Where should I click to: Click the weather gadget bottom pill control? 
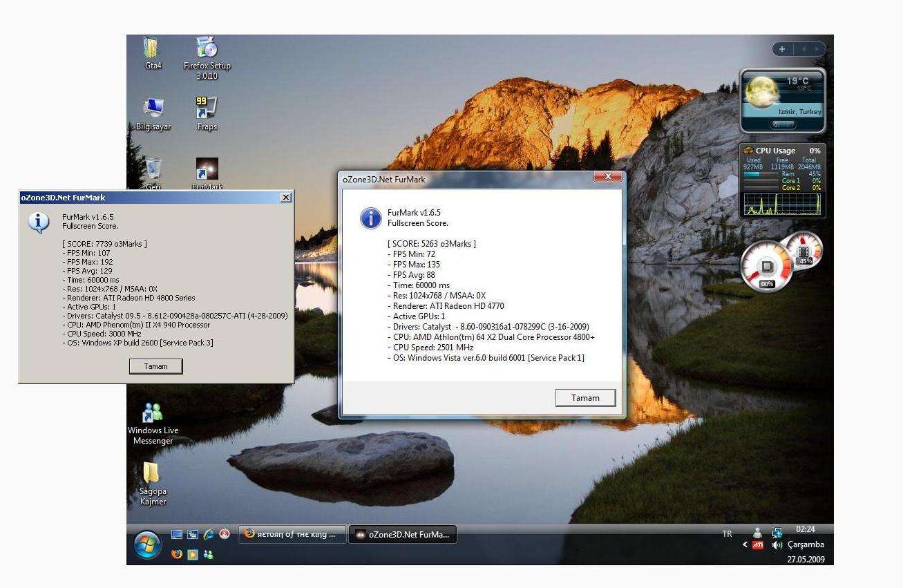(783, 124)
